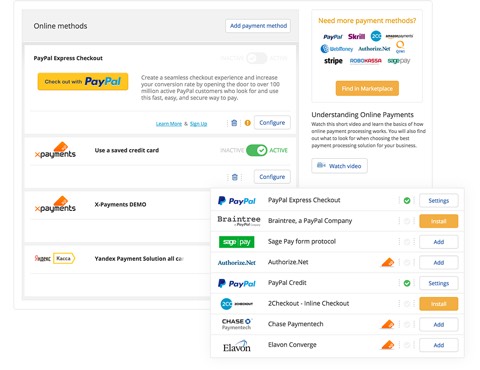Select the 'X-Payments DEMO' method title
The image size is (480, 370).
click(120, 204)
